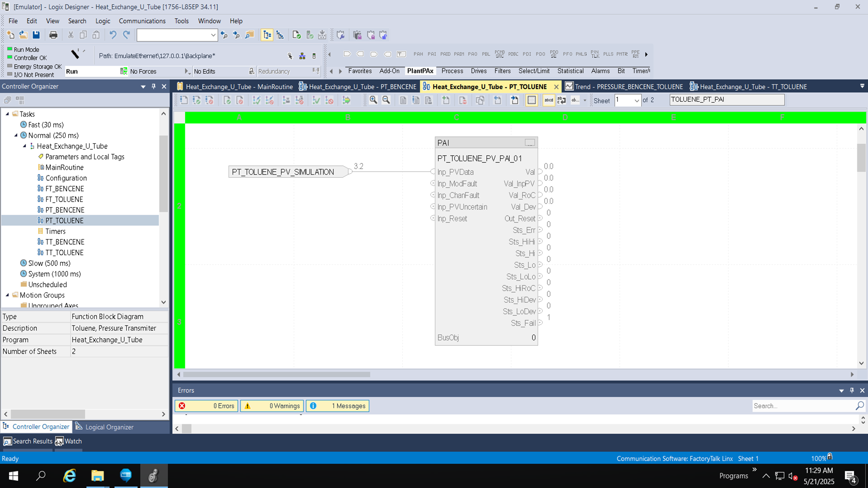868x488 pixels.
Task: Open PAI block properties ellipsis button
Action: [x=530, y=143]
